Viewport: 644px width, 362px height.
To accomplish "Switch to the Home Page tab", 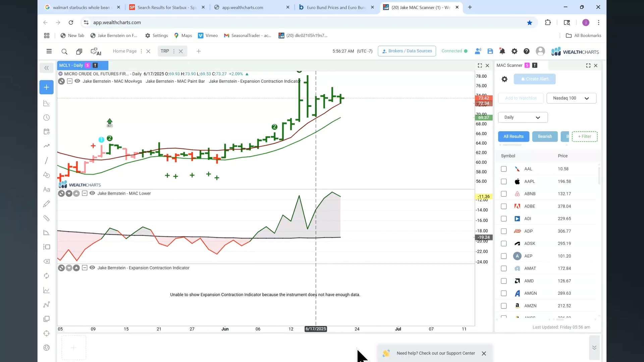I will tap(124, 51).
